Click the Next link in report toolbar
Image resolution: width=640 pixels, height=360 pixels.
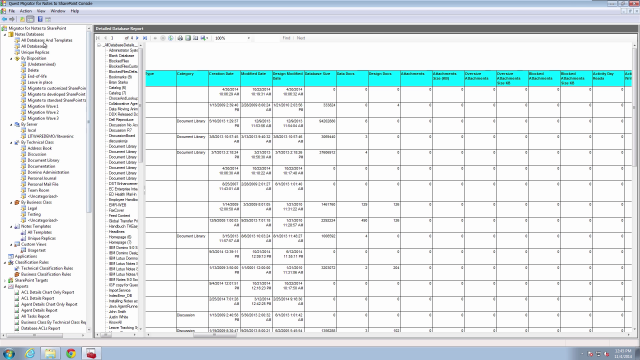coord(301,38)
